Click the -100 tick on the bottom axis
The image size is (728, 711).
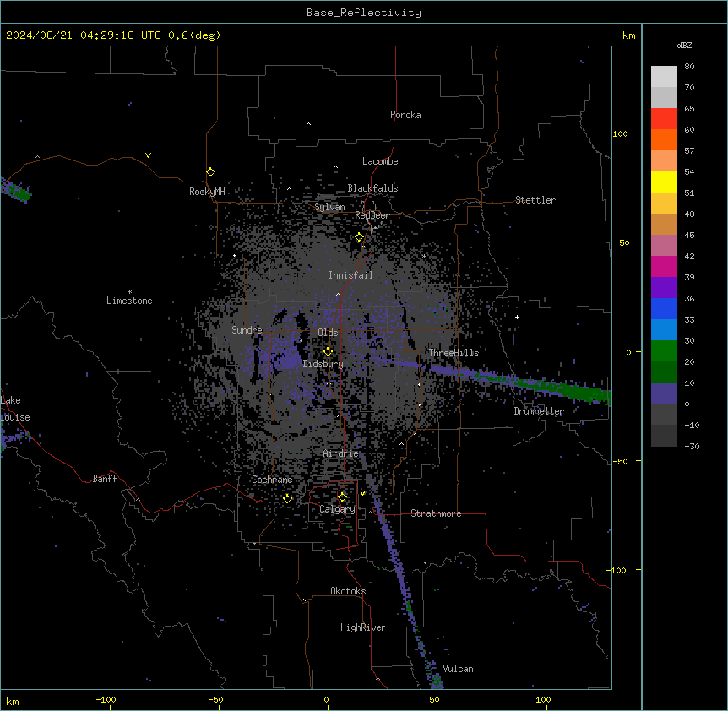pyautogui.click(x=106, y=699)
